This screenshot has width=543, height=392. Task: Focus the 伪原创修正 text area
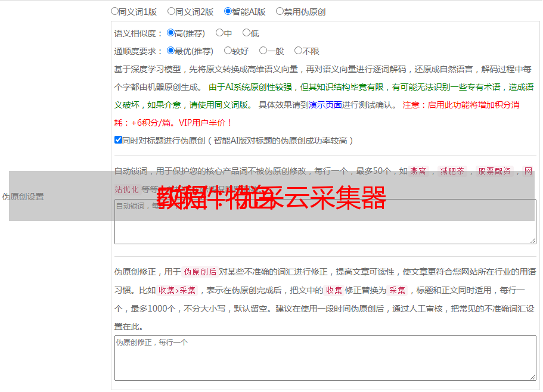(325, 360)
